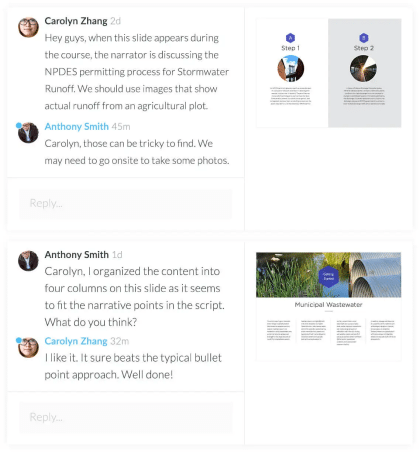Screen dimensions: 420x455
Task: Click Anthony's four columns comment text
Action: click(135, 297)
